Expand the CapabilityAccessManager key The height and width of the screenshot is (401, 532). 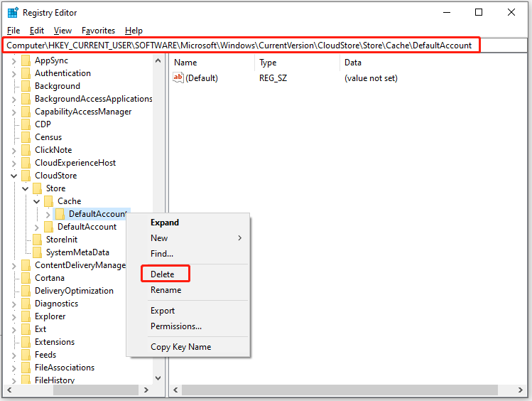(13, 112)
